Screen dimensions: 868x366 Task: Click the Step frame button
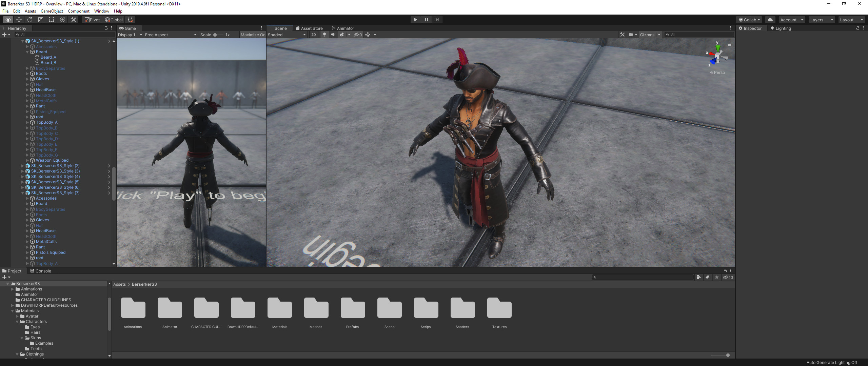click(x=437, y=20)
